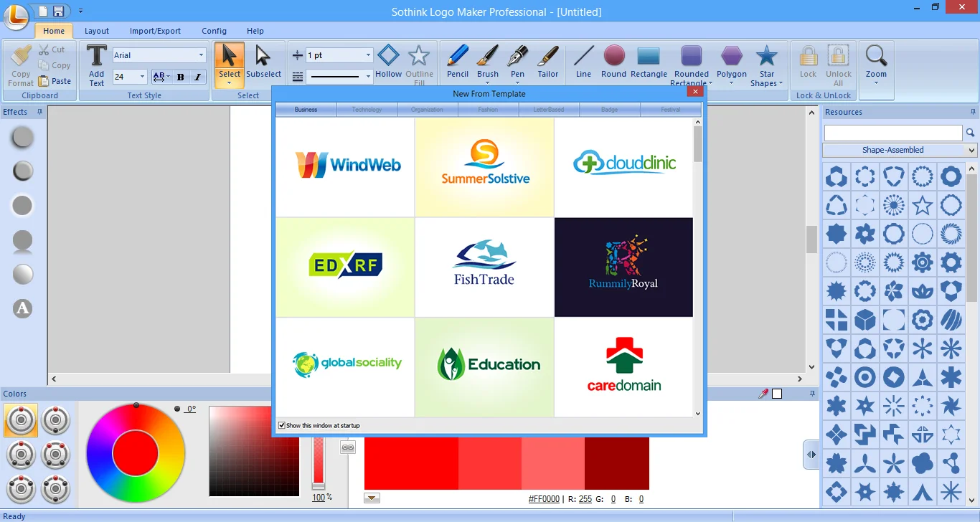Pick the dark red color swatch
980x522 pixels.
617,463
